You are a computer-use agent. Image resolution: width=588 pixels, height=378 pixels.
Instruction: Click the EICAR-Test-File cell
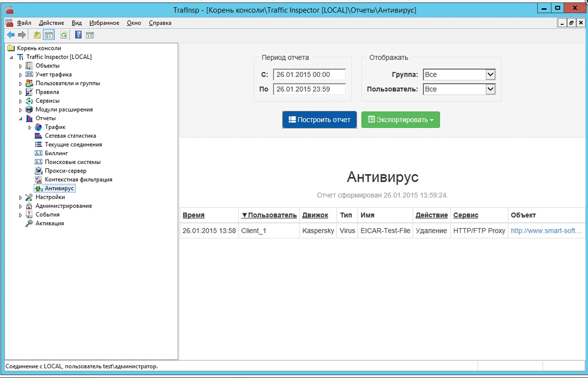(385, 231)
